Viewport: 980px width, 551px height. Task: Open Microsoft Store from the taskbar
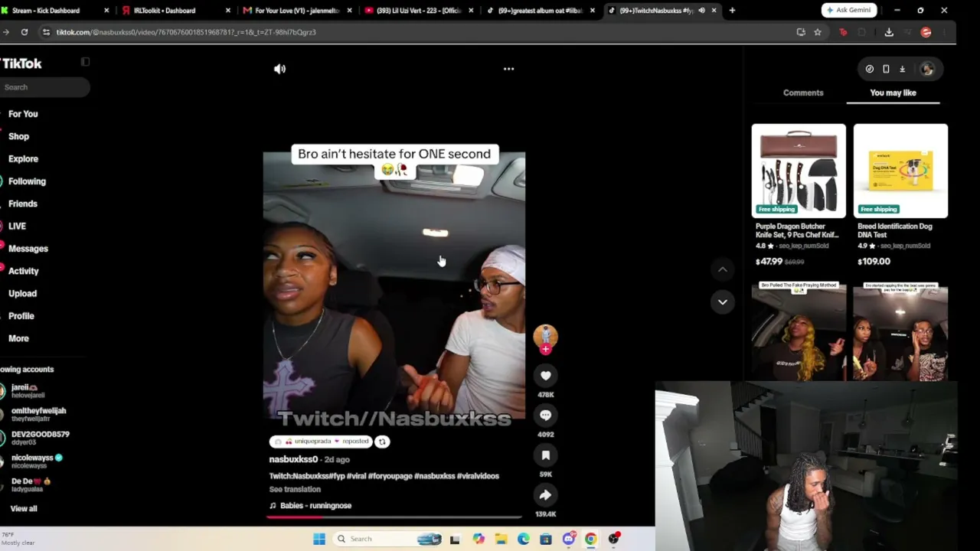click(x=546, y=539)
